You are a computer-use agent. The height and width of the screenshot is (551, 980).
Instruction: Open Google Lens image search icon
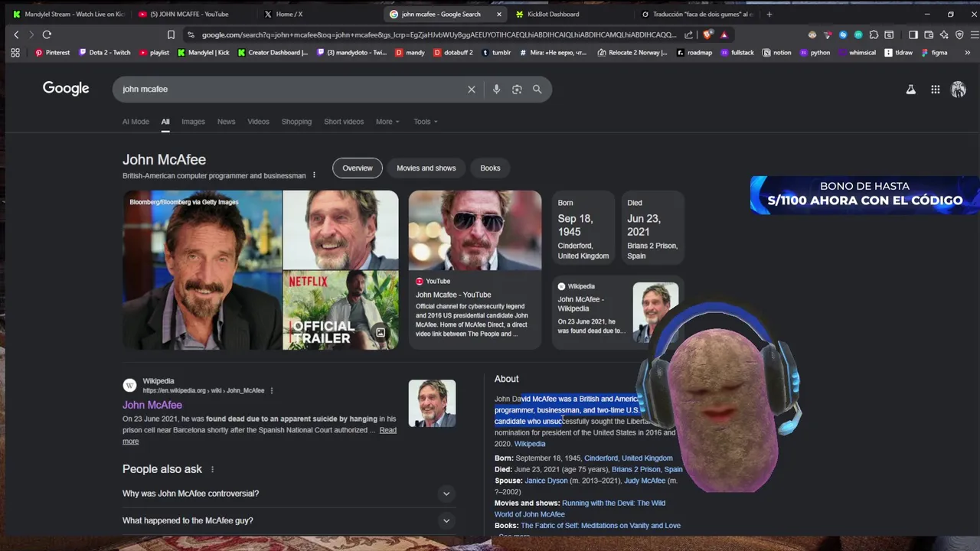pos(517,90)
